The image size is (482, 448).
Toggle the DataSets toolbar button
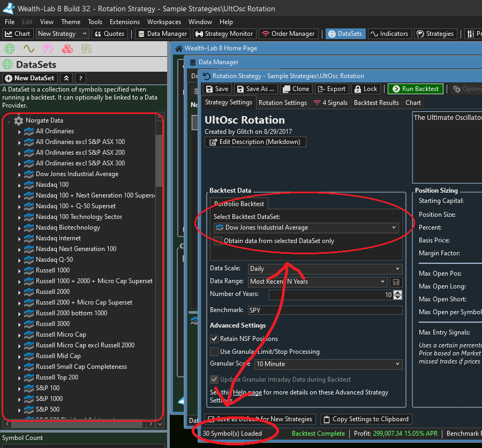345,34
